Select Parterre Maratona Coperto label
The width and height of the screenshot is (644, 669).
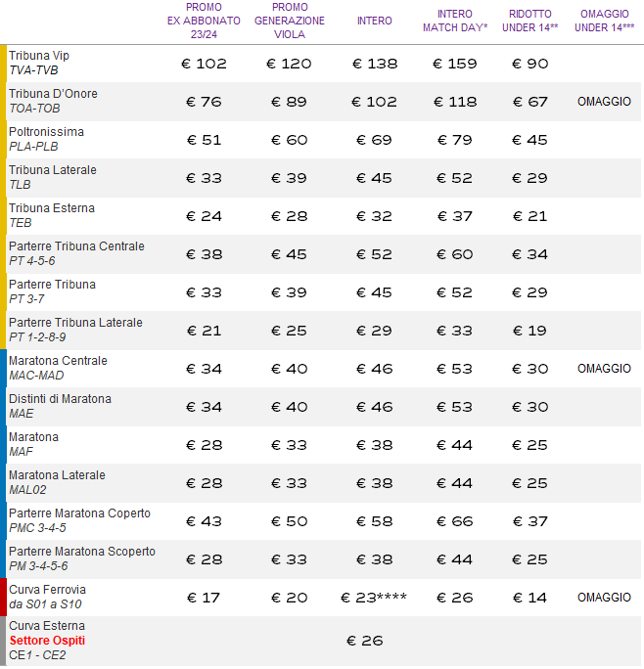79,513
